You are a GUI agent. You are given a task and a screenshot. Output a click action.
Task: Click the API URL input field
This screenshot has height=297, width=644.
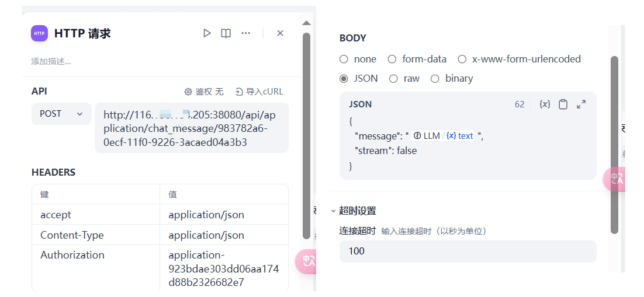point(191,128)
